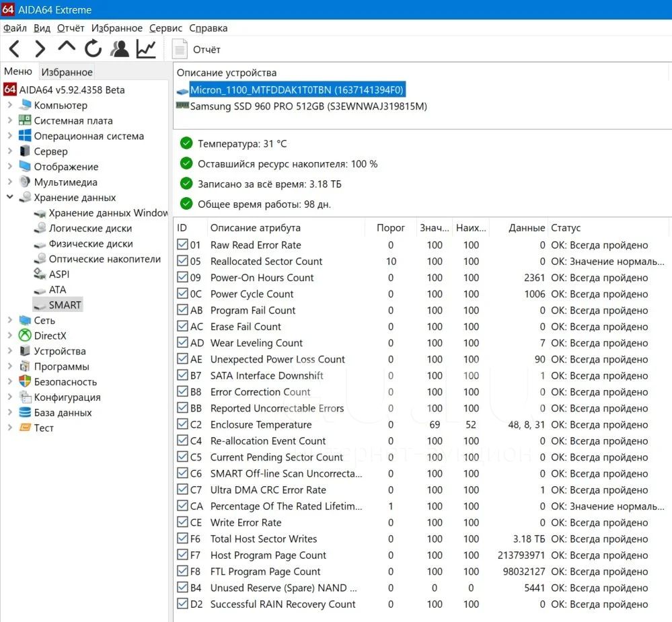Open the Вид menu
The height and width of the screenshot is (622, 672).
click(42, 28)
